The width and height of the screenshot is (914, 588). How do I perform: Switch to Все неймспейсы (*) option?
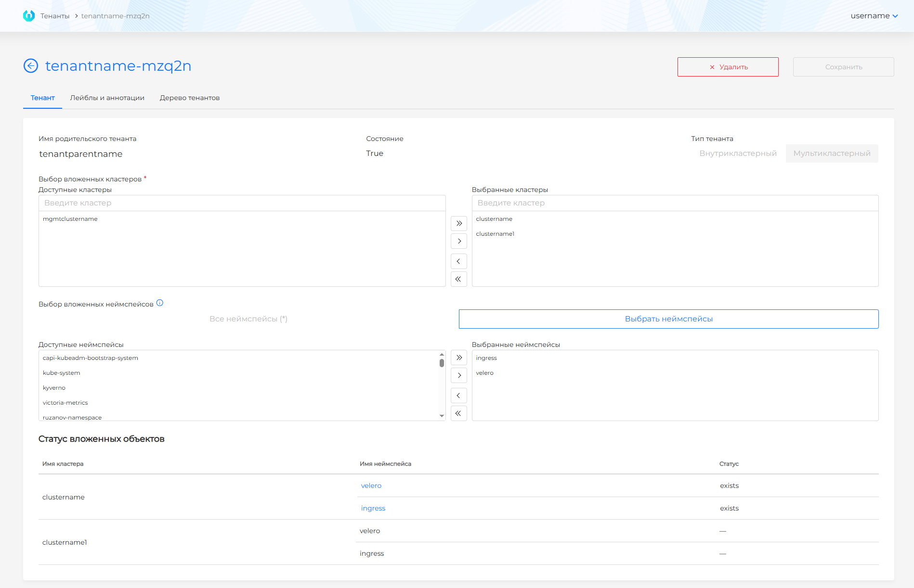pyautogui.click(x=248, y=319)
